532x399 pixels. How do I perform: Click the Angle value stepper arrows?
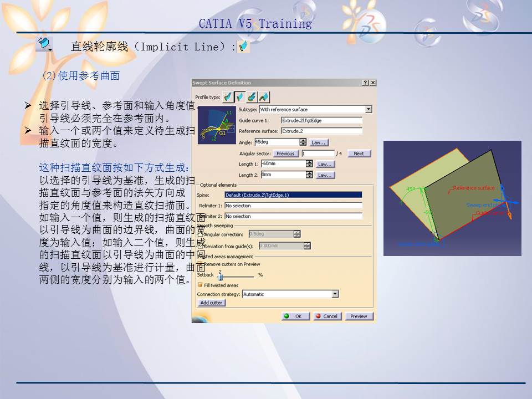tap(303, 142)
